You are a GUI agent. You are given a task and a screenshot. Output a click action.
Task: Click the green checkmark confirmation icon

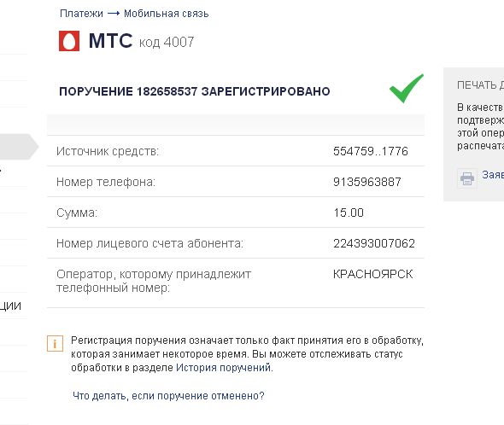407,89
